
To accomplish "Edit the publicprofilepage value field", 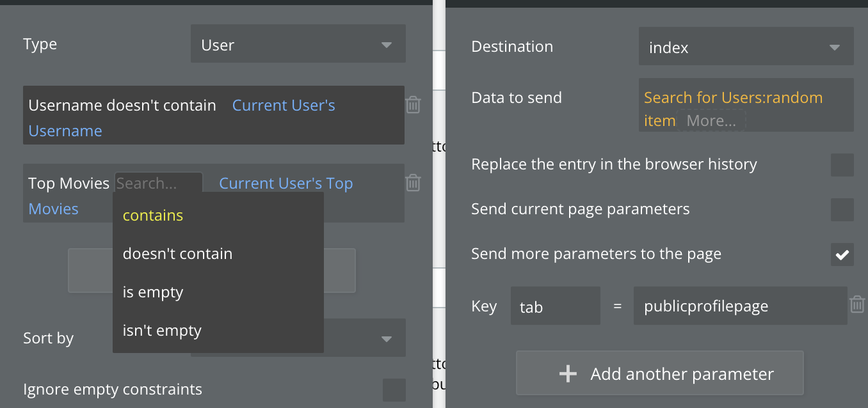I will [739, 306].
